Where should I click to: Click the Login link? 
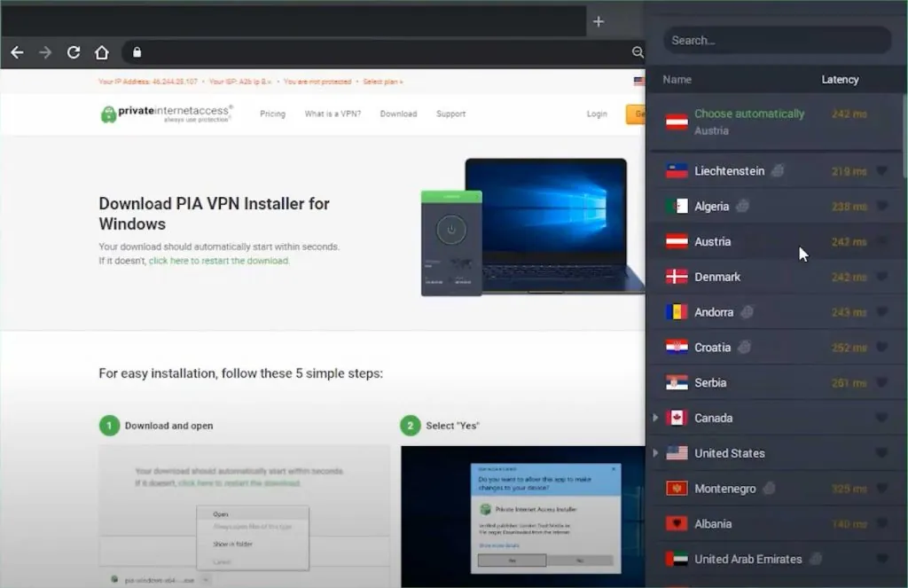597,114
